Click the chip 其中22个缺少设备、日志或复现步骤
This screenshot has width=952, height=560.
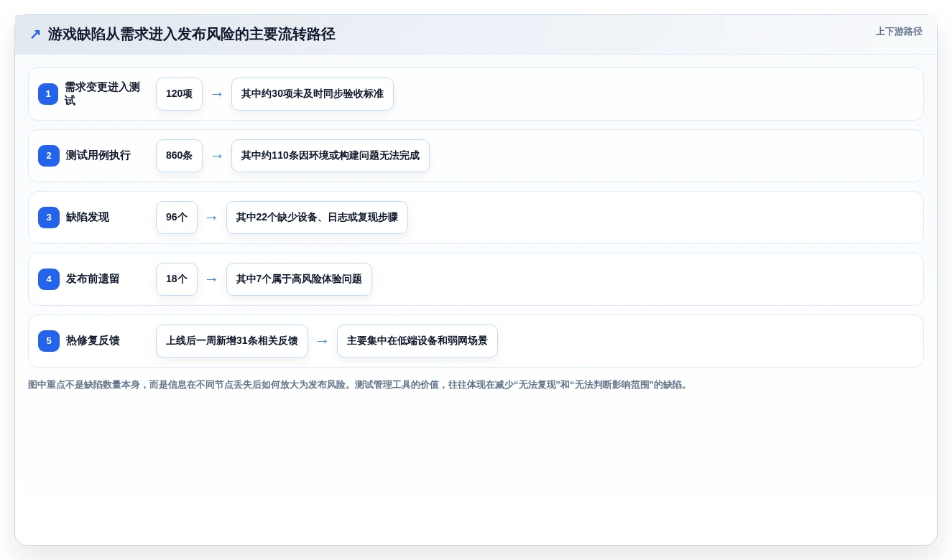pos(317,218)
